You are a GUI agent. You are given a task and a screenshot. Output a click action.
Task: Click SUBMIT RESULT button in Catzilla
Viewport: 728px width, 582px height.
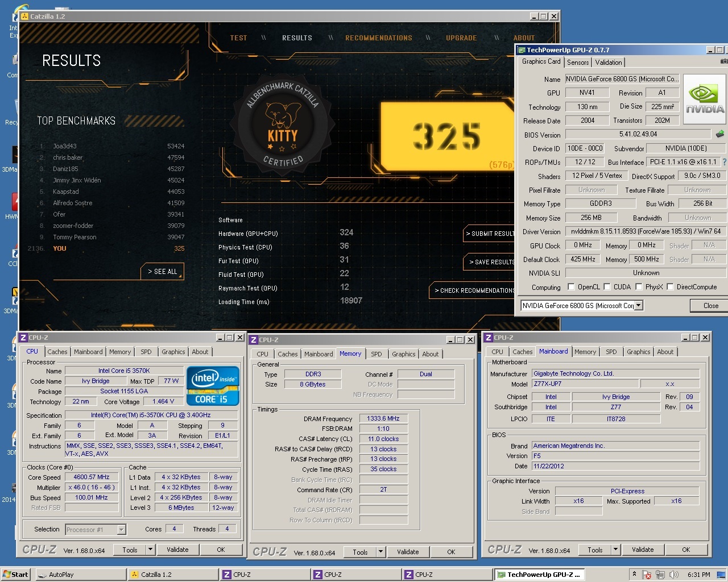click(x=490, y=234)
